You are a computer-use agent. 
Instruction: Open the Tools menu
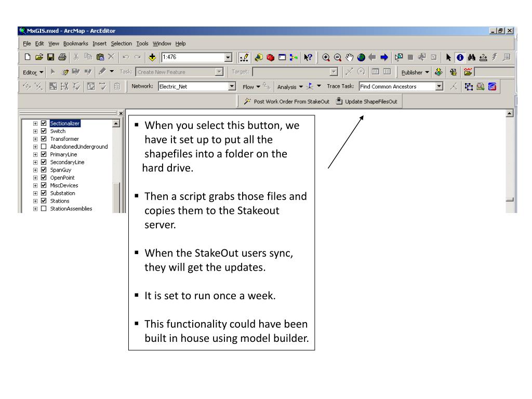click(142, 44)
